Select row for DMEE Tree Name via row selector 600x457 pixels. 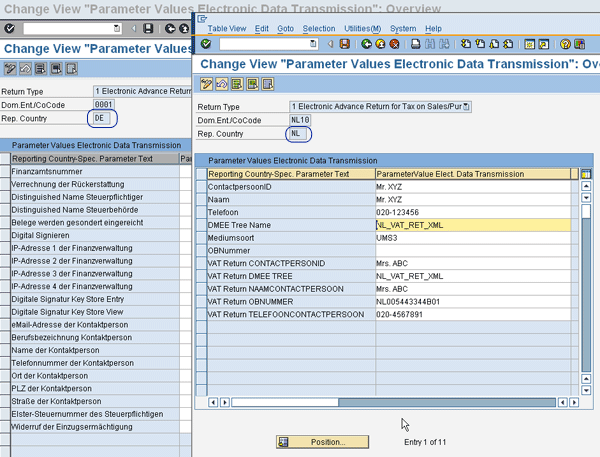point(201,225)
